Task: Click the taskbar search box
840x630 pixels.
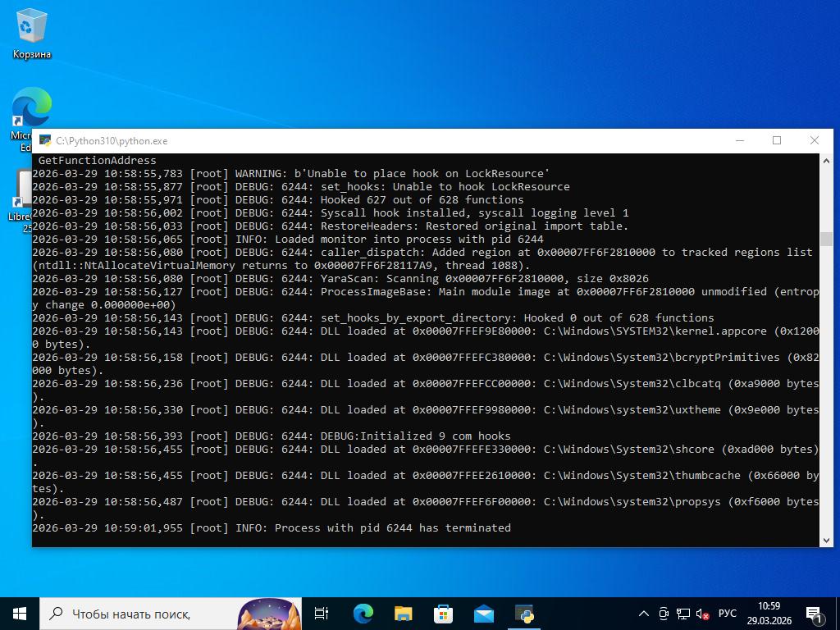Action: pyautogui.click(x=139, y=614)
